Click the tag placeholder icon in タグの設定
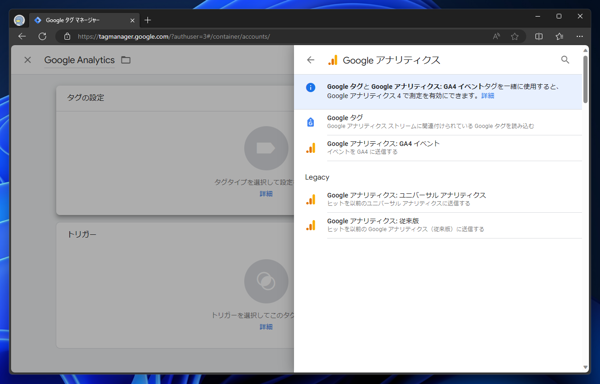600x384 pixels. [266, 148]
